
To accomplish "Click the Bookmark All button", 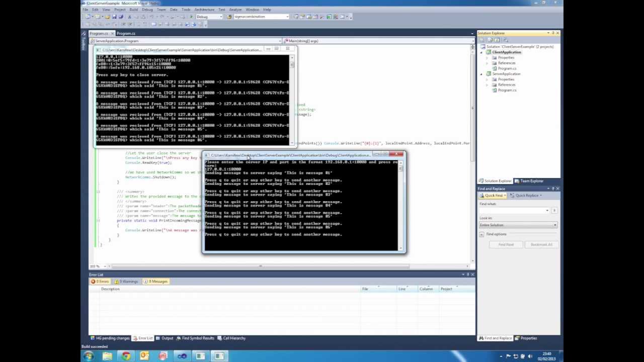I will (x=541, y=244).
